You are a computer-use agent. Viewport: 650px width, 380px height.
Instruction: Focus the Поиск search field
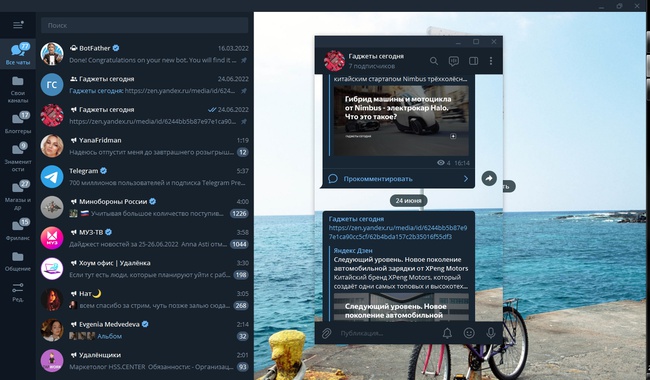(145, 25)
